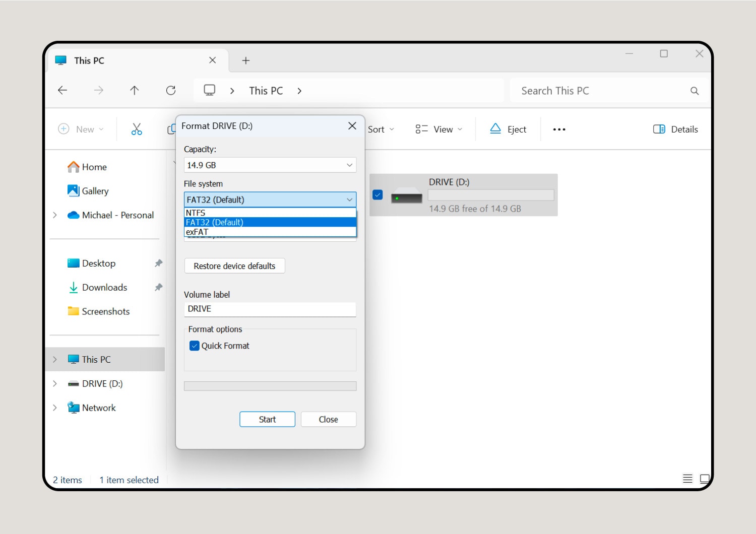The width and height of the screenshot is (756, 534).
Task: Click the Back navigation arrow
Action: coord(62,90)
